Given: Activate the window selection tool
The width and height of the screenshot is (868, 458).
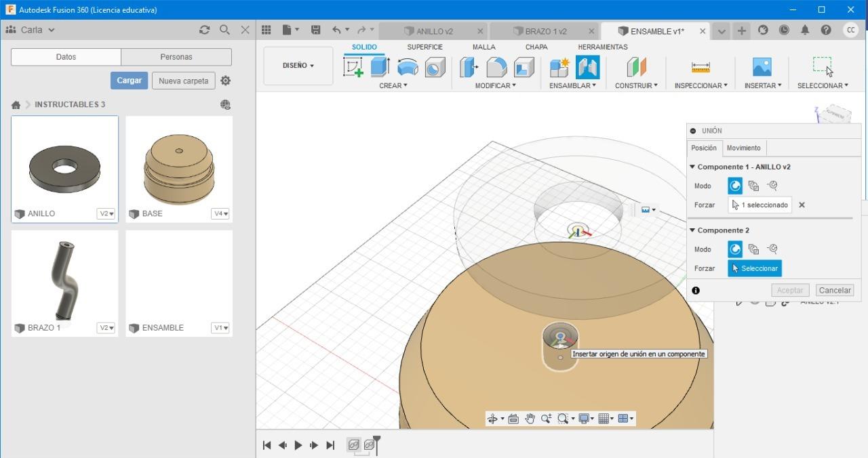Looking at the screenshot, I should 823,66.
